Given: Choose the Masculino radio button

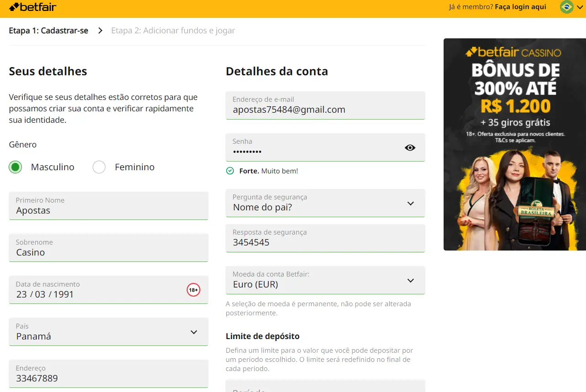Looking at the screenshot, I should (16, 167).
